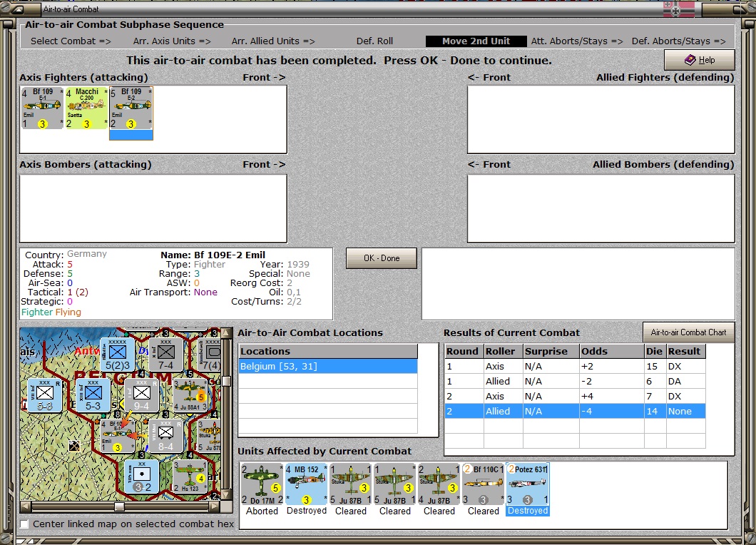Select the round 2 Axis result row
This screenshot has width=756, height=545.
[575, 396]
